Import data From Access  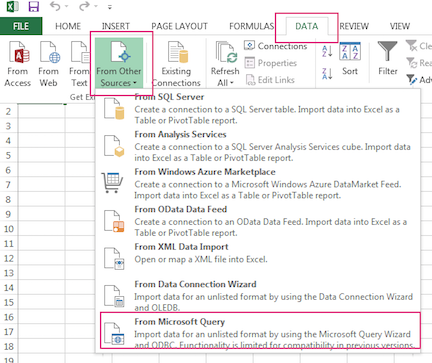18,64
